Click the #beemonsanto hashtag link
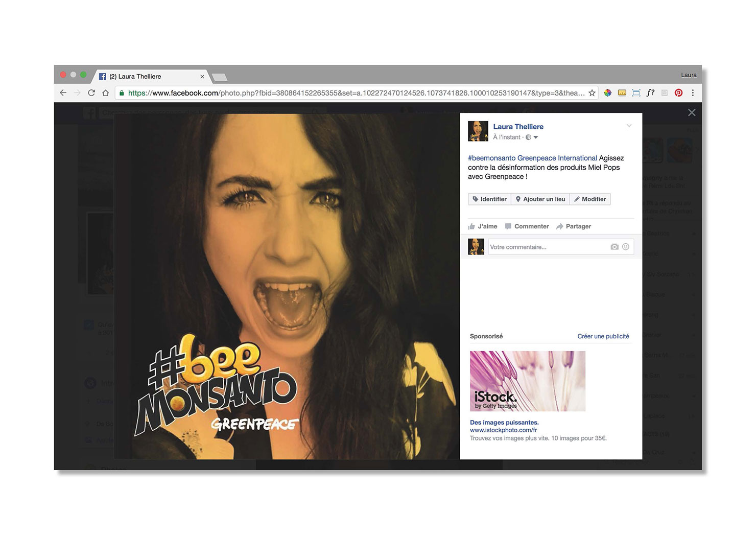Image resolution: width=756 pixels, height=535 pixels. tap(491, 158)
